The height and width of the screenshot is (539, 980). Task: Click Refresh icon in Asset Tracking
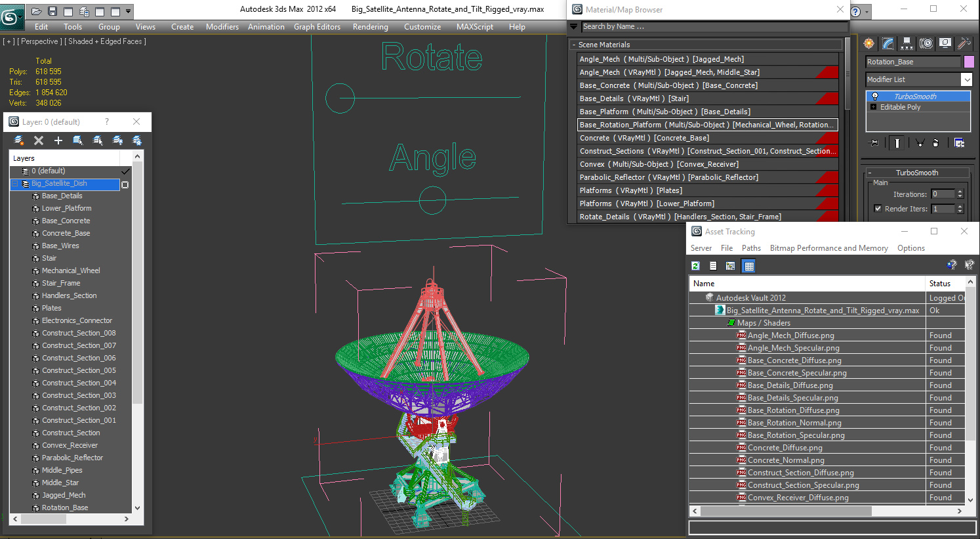point(695,266)
